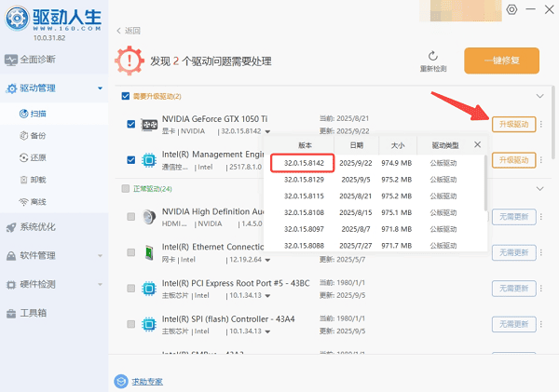Click the 全面诊断 sidebar icon

(10, 61)
